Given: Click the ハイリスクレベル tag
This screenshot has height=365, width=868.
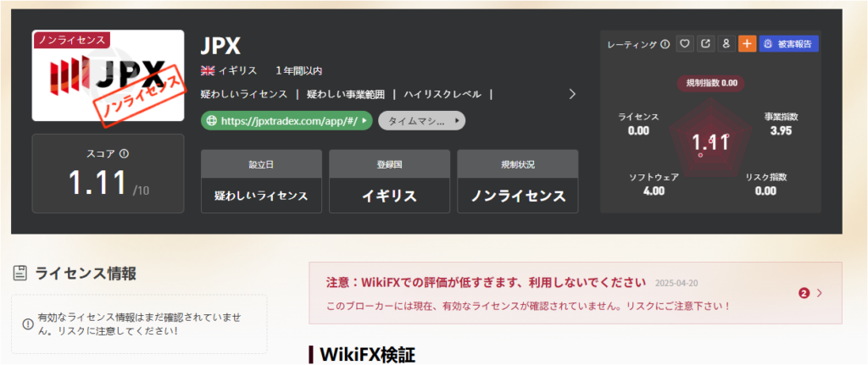Looking at the screenshot, I should click(442, 94).
